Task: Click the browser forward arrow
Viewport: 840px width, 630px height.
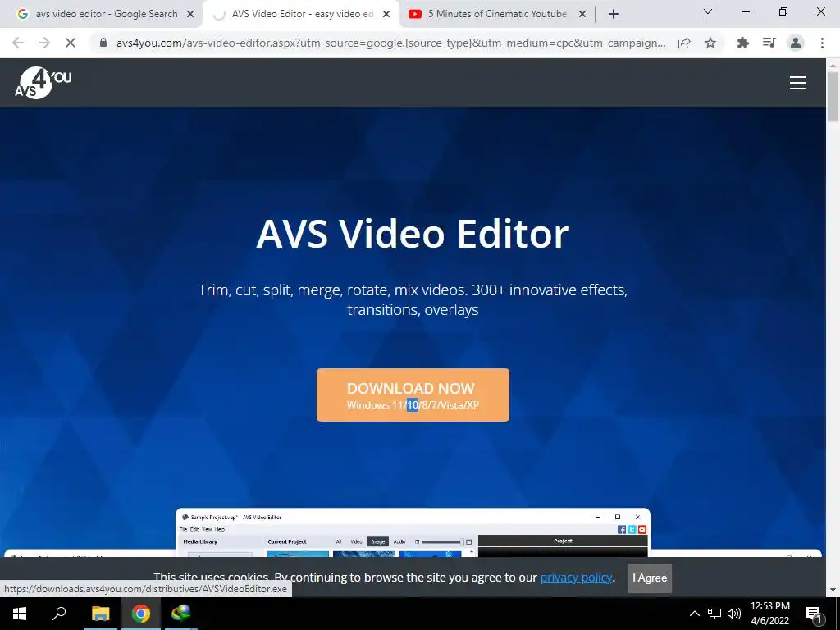Action: pos(44,43)
